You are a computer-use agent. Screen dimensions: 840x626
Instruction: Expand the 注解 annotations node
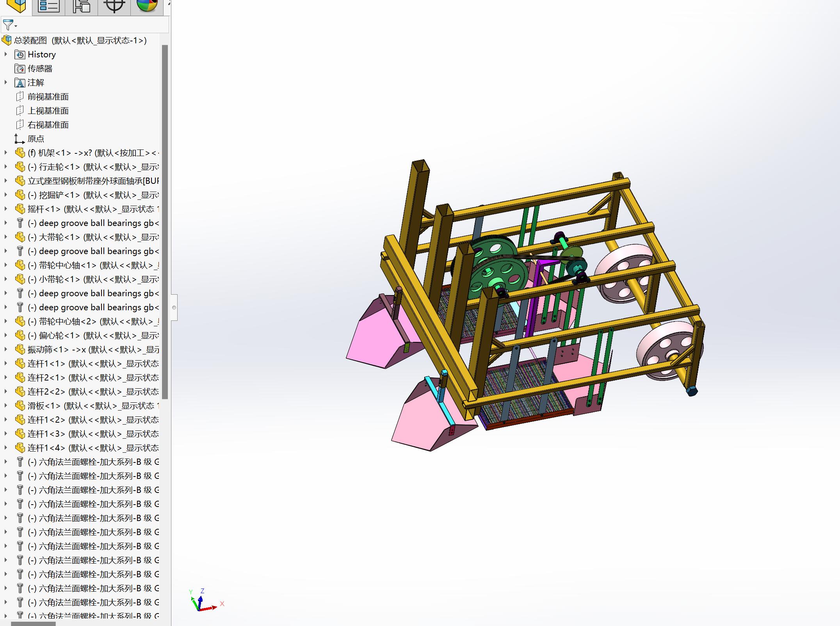pyautogui.click(x=5, y=83)
